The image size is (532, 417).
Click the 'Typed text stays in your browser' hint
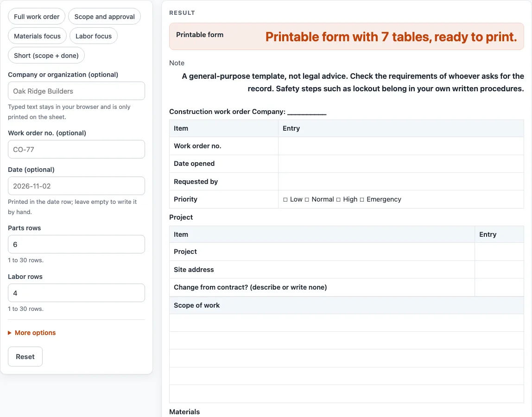click(69, 112)
